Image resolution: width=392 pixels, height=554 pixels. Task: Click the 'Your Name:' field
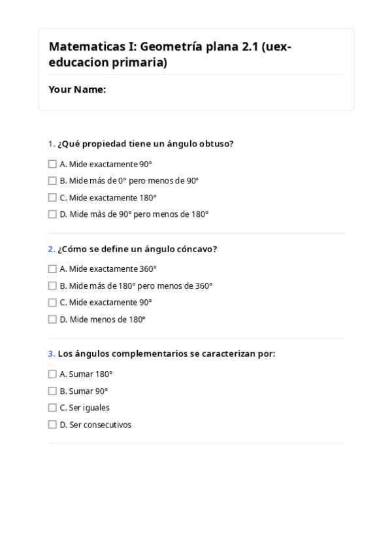point(196,90)
